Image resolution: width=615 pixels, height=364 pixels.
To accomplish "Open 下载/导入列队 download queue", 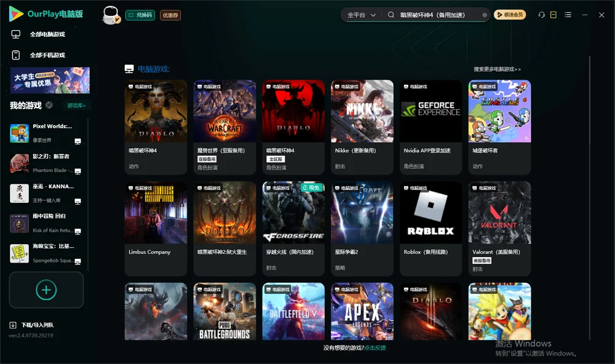I will pos(38,325).
